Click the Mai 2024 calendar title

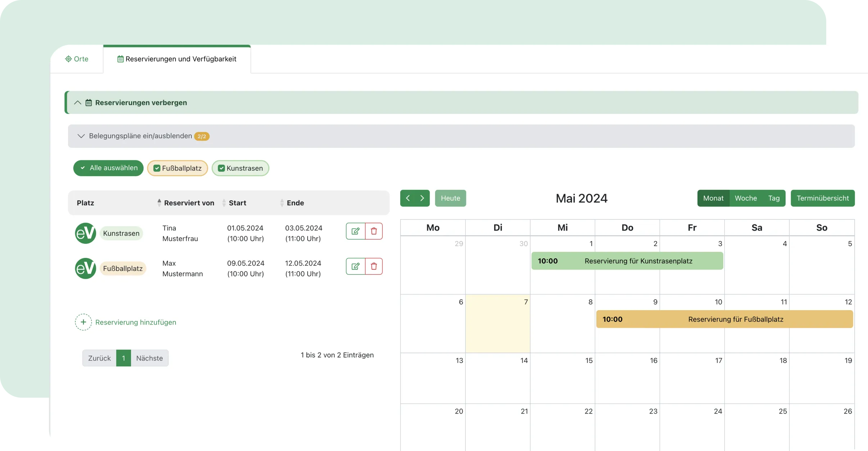[582, 198]
